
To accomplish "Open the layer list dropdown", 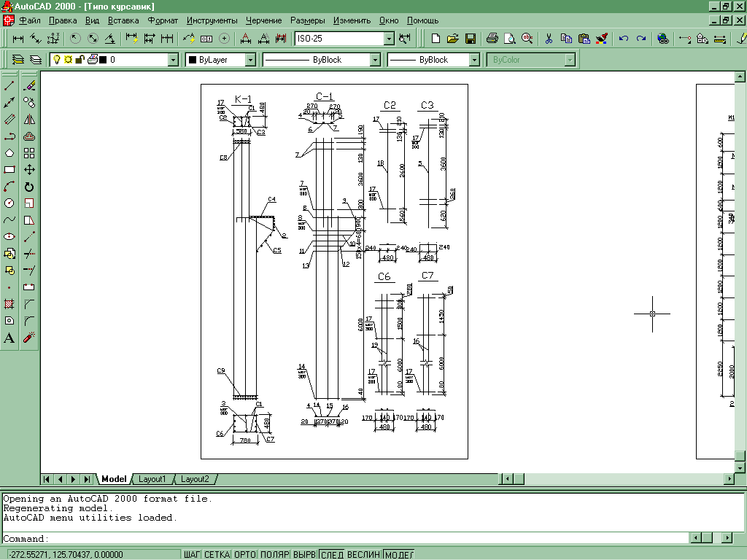I will [173, 60].
